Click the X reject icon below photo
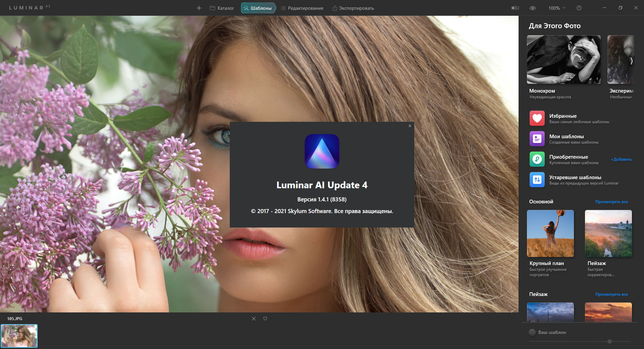 click(254, 318)
